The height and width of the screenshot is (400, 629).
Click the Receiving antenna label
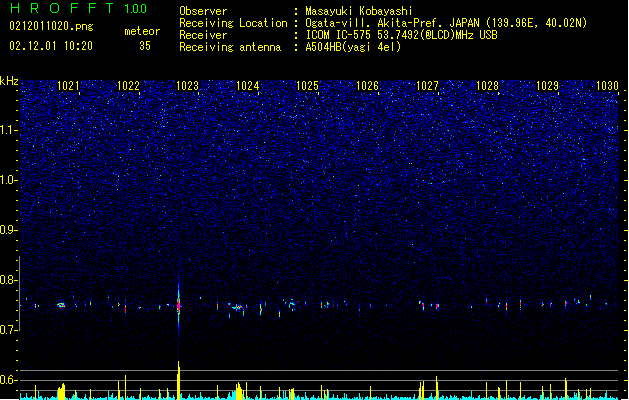click(230, 47)
